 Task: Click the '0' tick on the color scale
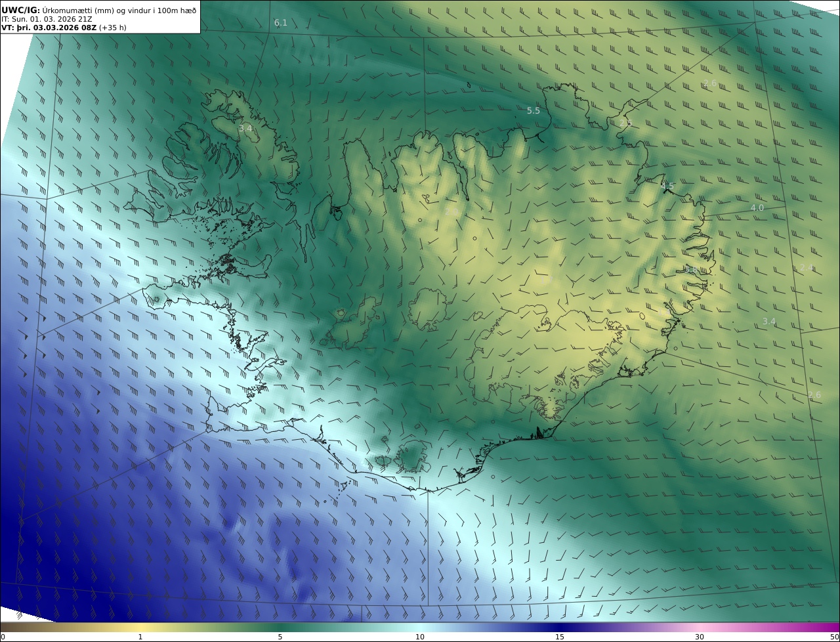(x=3, y=637)
